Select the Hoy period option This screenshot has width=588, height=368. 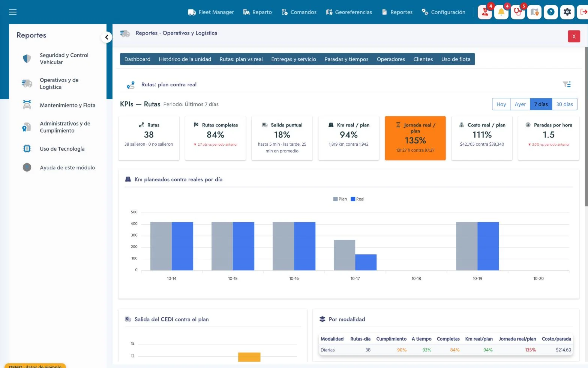[x=501, y=104]
